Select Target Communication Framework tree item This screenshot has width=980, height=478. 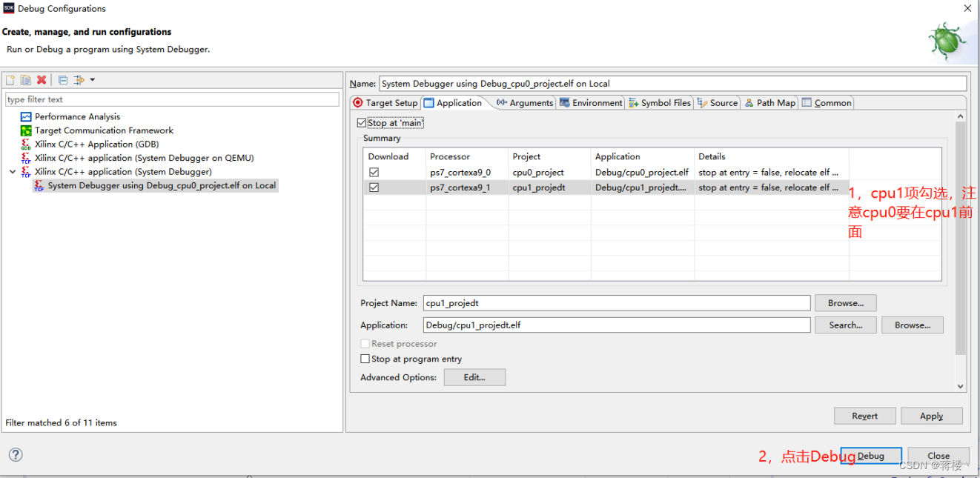pos(104,130)
